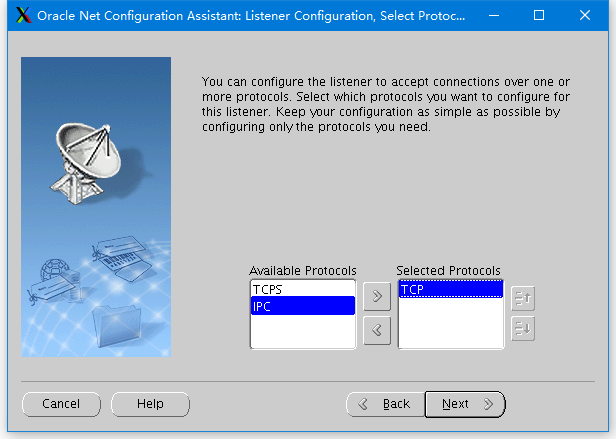
Task: Go Back to the previous step
Action: pyautogui.click(x=385, y=404)
